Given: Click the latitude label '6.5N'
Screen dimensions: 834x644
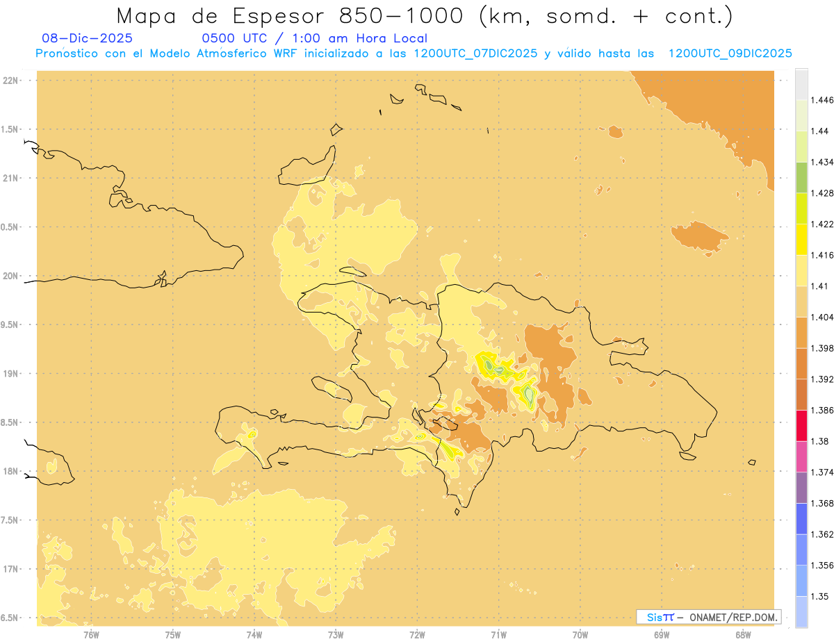Looking at the screenshot, I should click(10, 618).
